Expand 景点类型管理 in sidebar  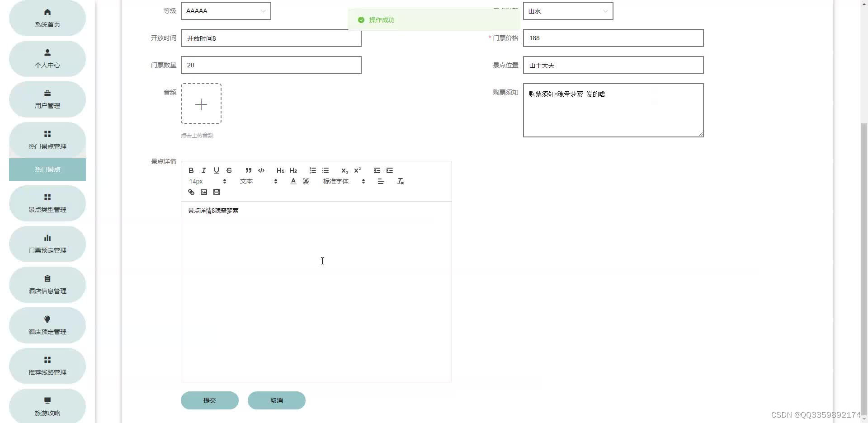47,203
